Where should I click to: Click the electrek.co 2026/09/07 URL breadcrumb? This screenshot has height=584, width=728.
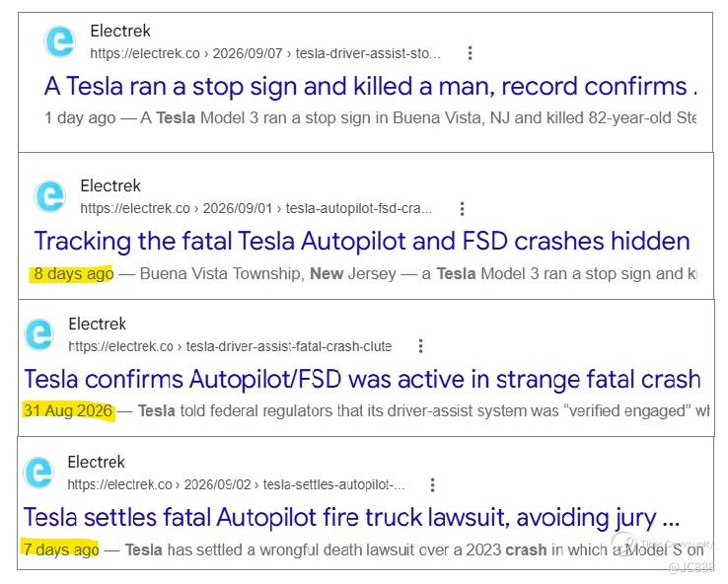[x=265, y=53]
